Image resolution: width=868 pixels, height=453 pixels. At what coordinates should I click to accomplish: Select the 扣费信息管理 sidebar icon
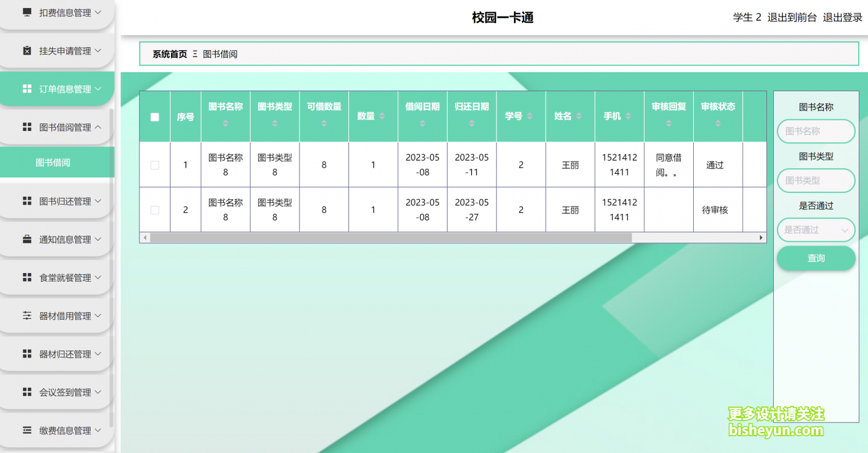click(x=26, y=11)
